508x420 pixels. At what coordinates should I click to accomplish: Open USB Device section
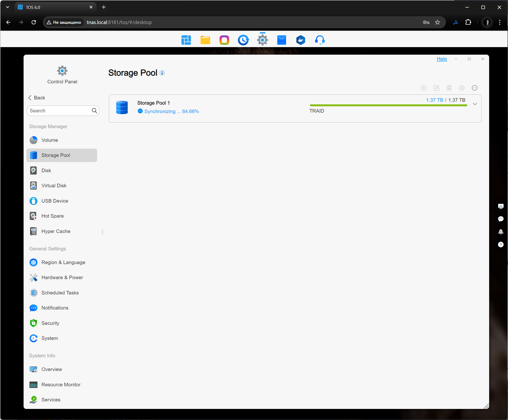[x=62, y=201]
